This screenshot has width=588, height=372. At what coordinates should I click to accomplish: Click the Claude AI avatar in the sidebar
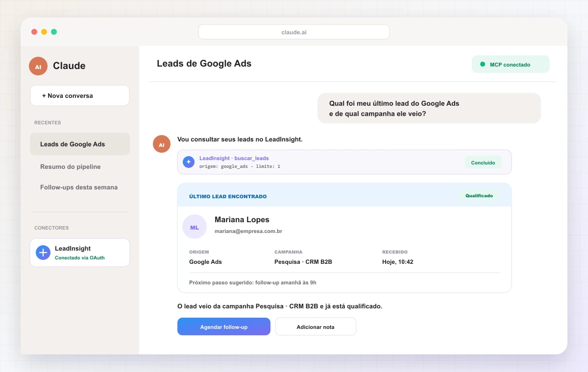(38, 66)
